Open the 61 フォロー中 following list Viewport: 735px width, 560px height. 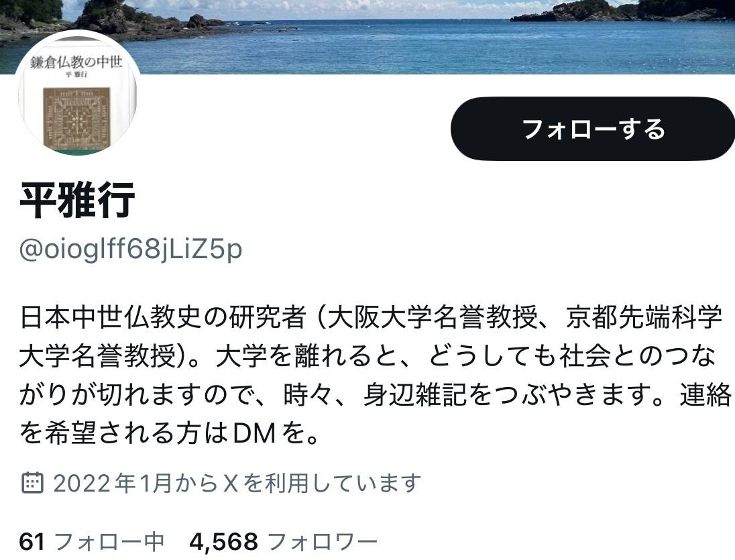pyautogui.click(x=91, y=542)
